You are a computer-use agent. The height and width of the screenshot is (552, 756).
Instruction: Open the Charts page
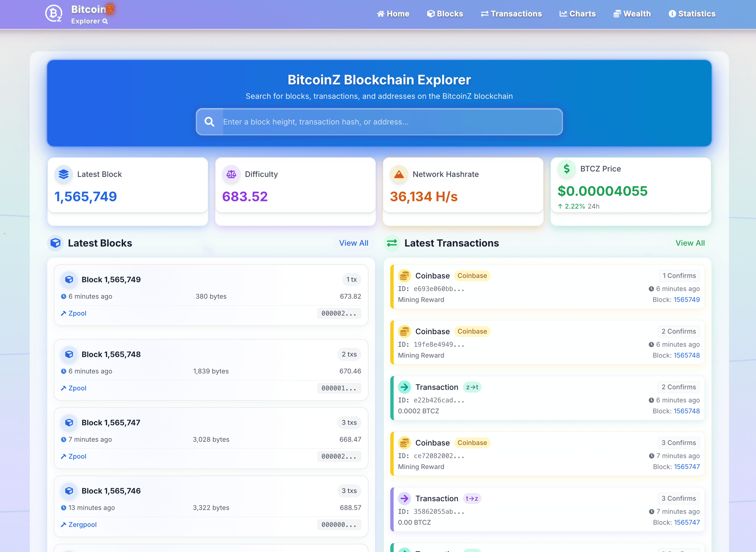pos(578,14)
